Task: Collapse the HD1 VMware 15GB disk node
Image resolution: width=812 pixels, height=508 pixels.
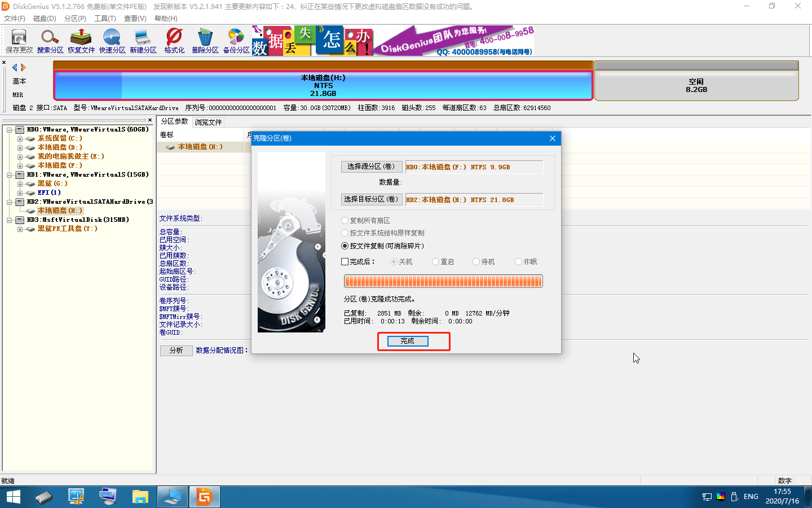Action: point(9,175)
